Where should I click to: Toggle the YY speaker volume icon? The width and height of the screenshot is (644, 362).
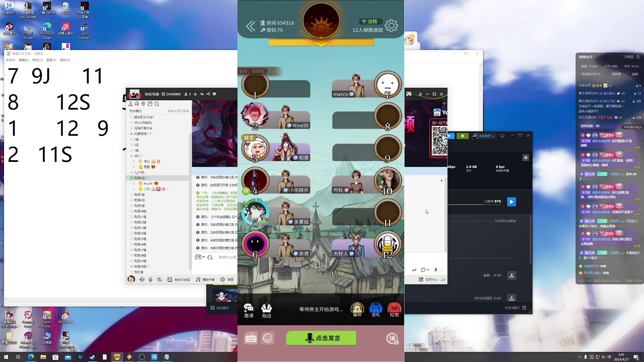click(x=142, y=280)
